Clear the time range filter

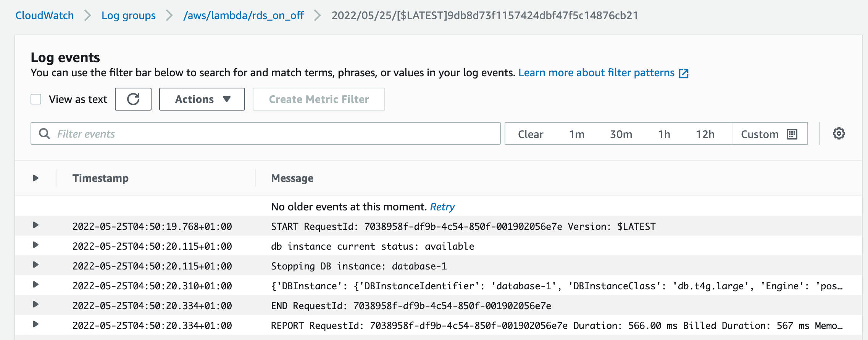[x=531, y=134]
